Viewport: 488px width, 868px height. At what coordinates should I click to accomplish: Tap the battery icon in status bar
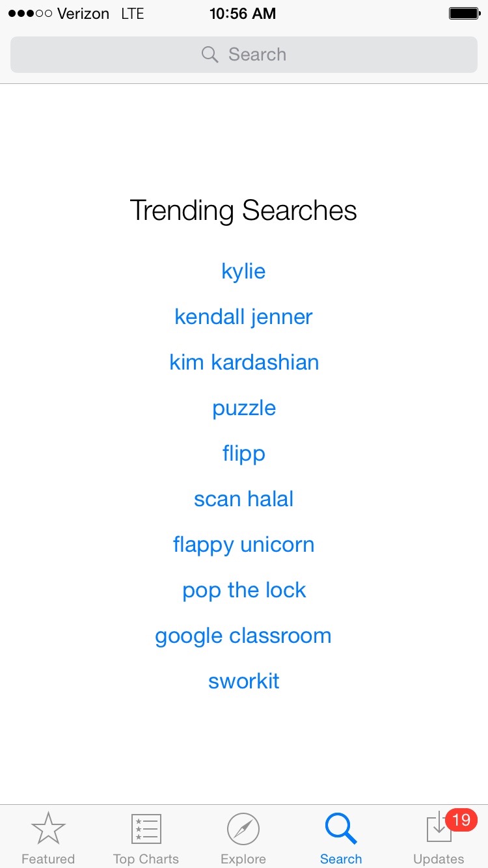pyautogui.click(x=464, y=14)
